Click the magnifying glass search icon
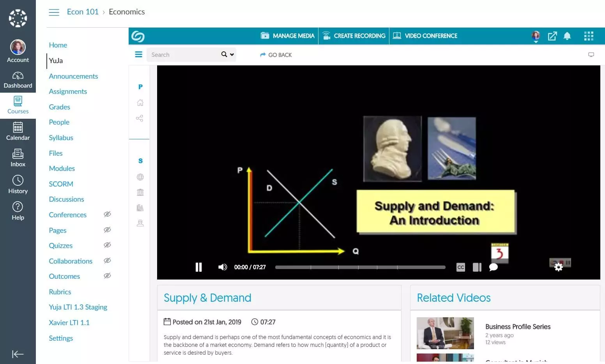Image resolution: width=605 pixels, height=364 pixels. pos(224,55)
